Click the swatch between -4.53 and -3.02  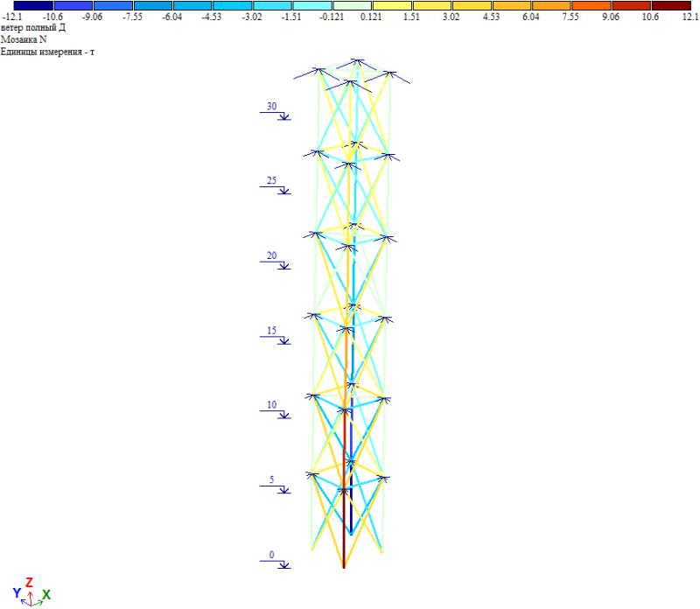tap(233, 6)
